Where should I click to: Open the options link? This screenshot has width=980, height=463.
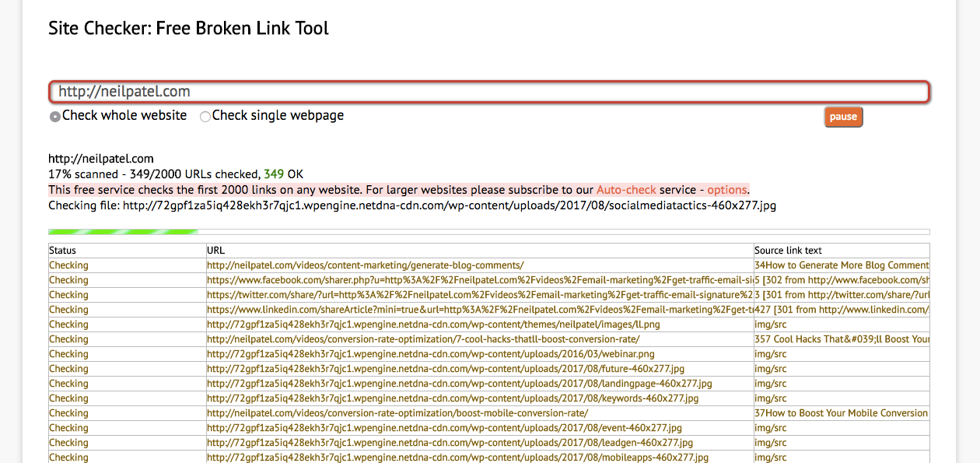pos(727,190)
